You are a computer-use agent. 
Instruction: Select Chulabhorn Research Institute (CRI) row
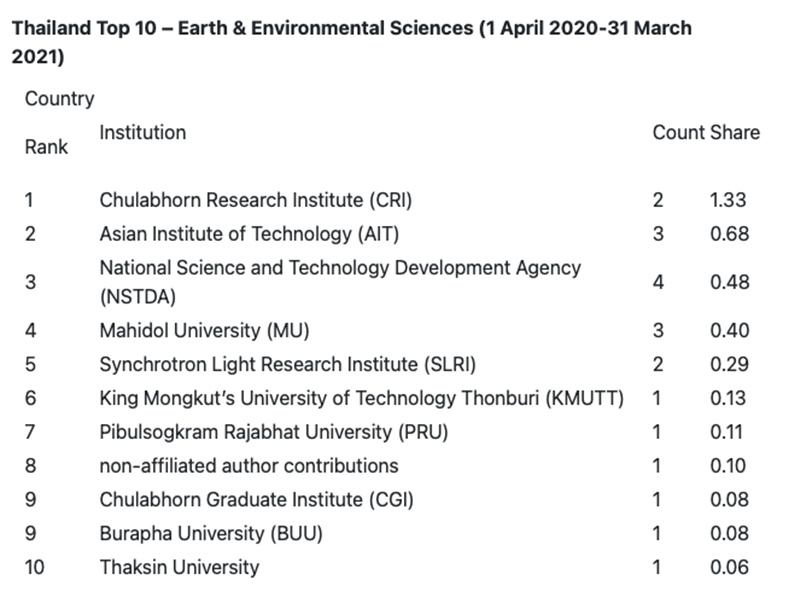[255, 200]
